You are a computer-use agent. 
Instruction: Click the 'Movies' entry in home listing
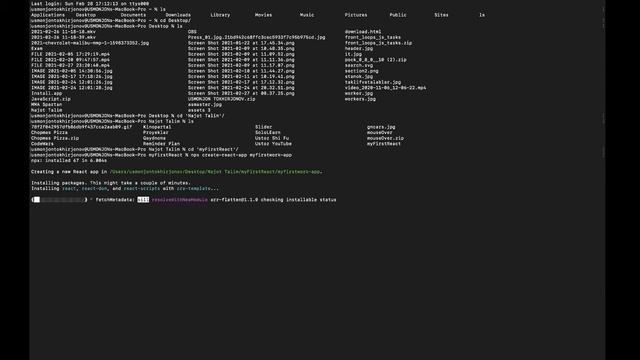pyautogui.click(x=263, y=15)
